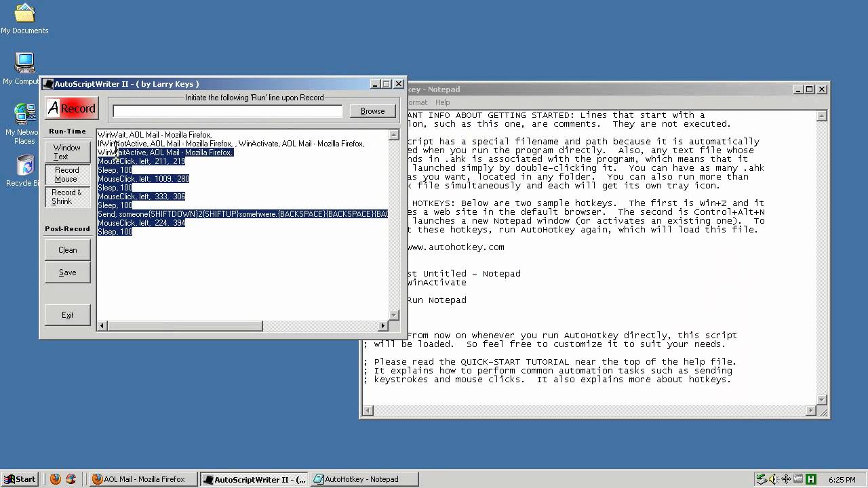868x488 pixels.
Task: Select My Network Places desktop icon
Action: pyautogui.click(x=24, y=123)
